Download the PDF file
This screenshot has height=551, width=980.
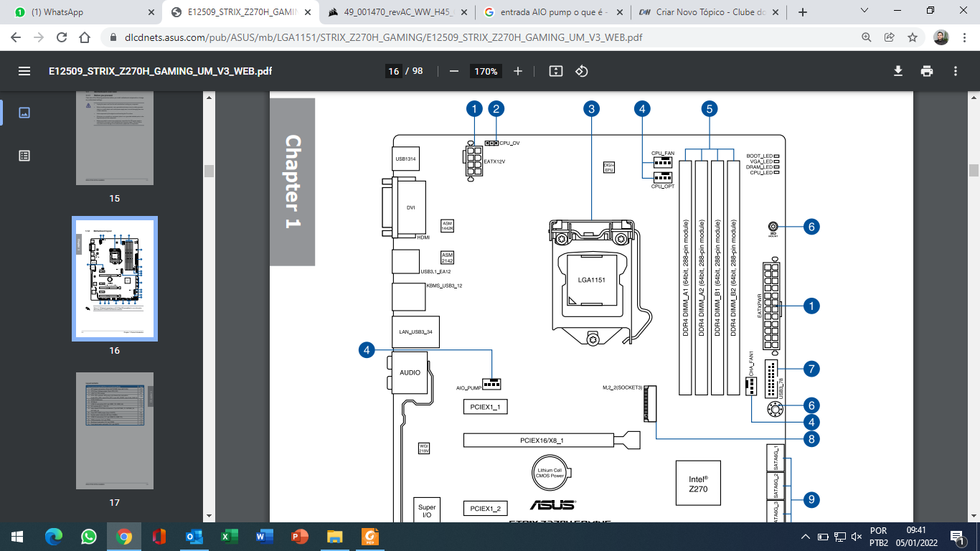897,71
